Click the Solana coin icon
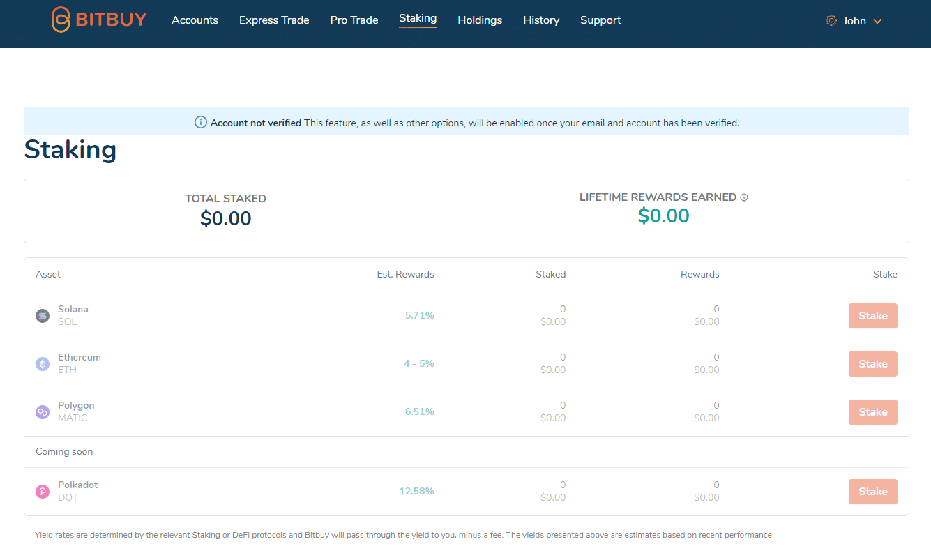931x560 pixels. pos(43,316)
